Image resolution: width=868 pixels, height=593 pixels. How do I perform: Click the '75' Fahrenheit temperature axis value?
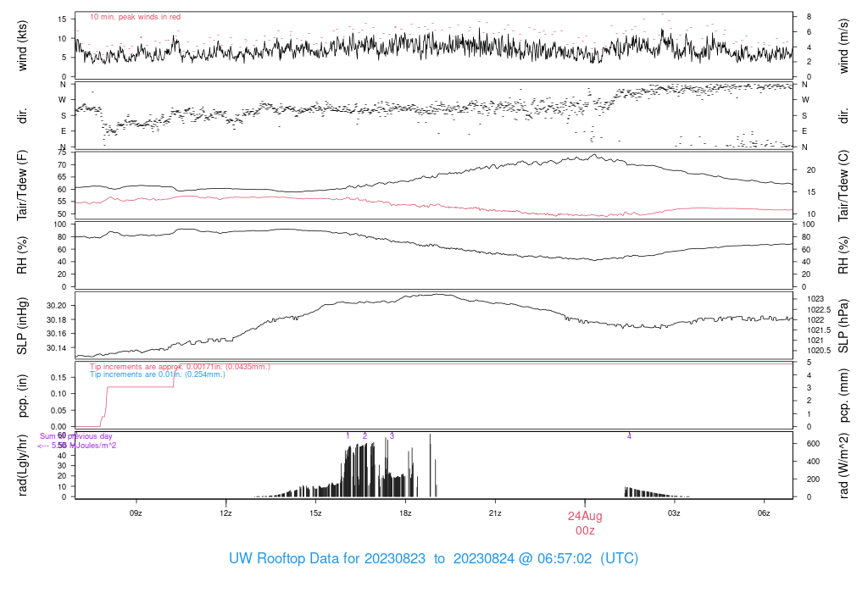tap(62, 152)
